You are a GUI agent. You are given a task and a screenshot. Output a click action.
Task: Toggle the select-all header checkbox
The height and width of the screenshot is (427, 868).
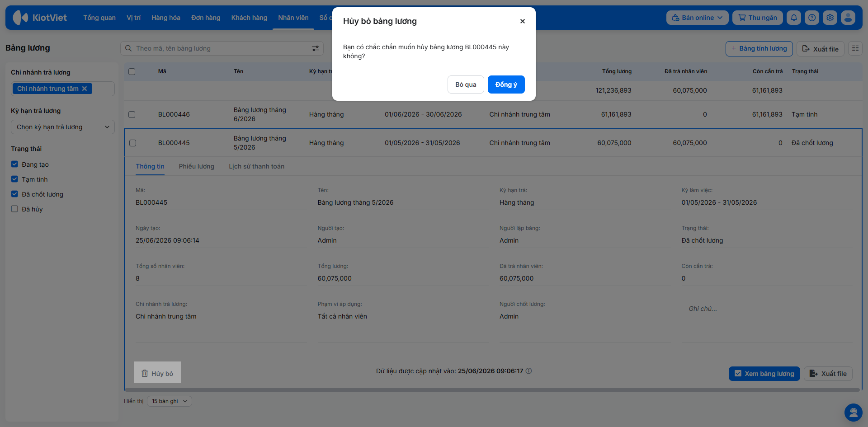coord(132,71)
